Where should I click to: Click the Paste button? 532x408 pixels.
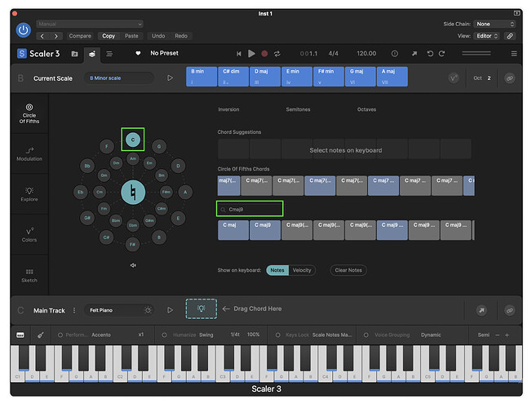tap(131, 36)
